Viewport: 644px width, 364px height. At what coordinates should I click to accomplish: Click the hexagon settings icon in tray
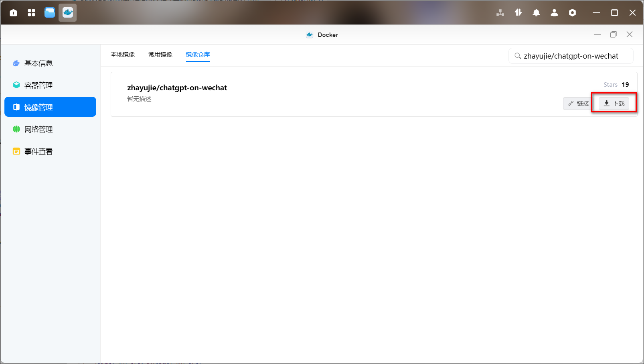click(x=572, y=13)
